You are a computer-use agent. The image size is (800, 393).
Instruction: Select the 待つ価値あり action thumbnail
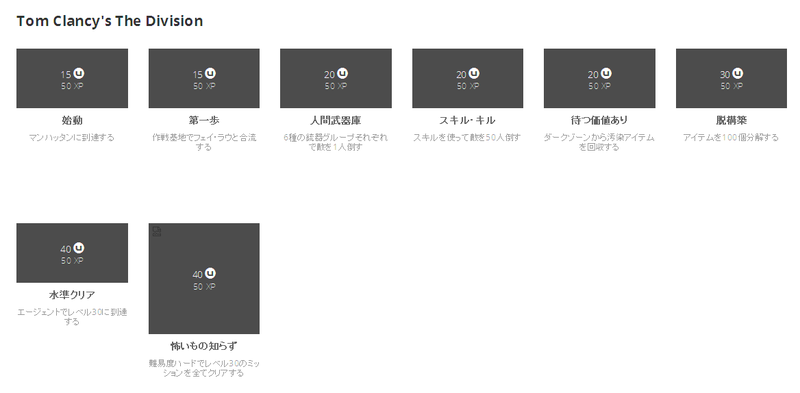(599, 78)
